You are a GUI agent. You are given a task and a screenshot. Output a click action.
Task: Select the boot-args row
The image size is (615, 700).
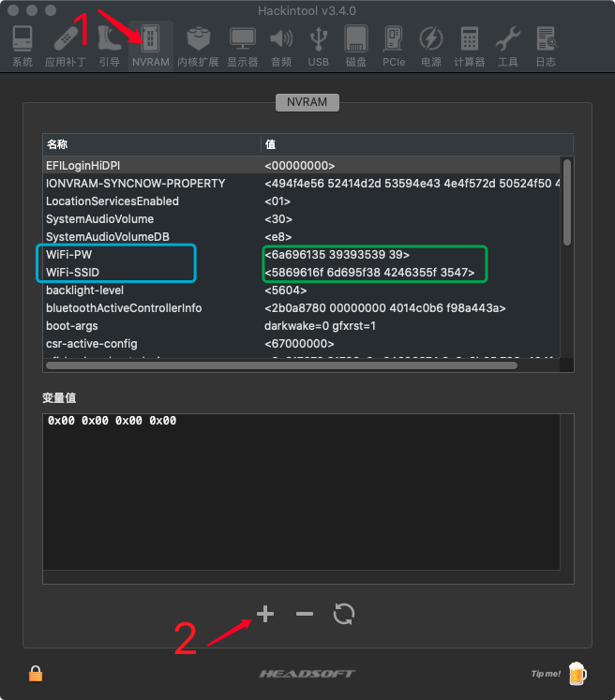point(302,326)
